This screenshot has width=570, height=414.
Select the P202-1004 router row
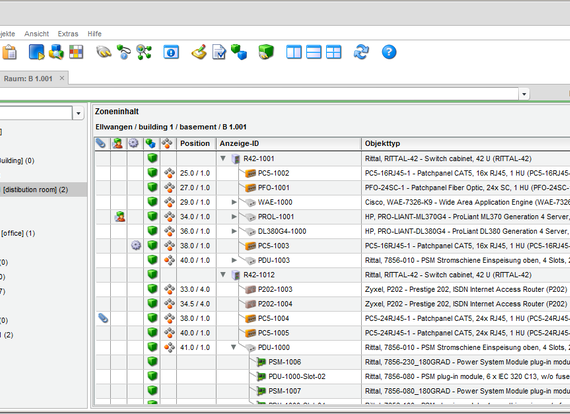click(x=332, y=304)
